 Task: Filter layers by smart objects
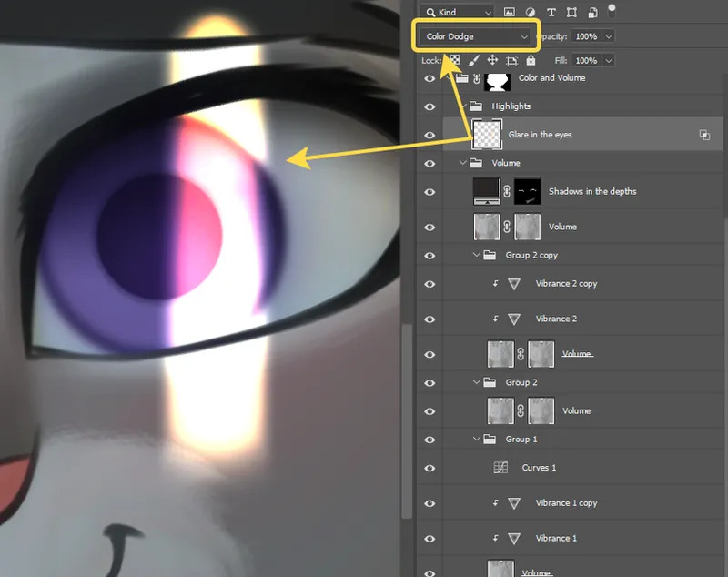[x=593, y=12]
